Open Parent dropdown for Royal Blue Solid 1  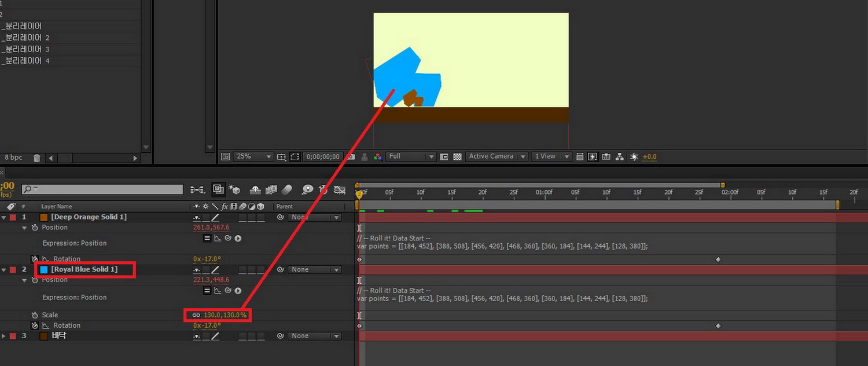click(315, 270)
